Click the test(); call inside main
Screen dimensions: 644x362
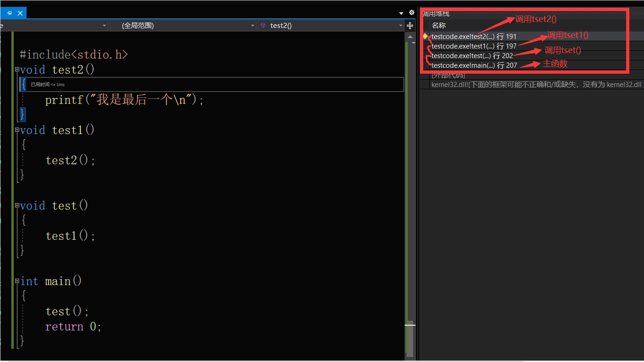pyautogui.click(x=67, y=311)
